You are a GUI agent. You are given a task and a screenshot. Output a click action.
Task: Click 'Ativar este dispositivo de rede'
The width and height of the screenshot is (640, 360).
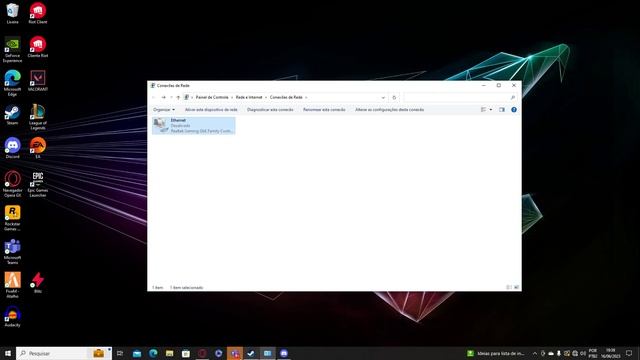point(211,110)
